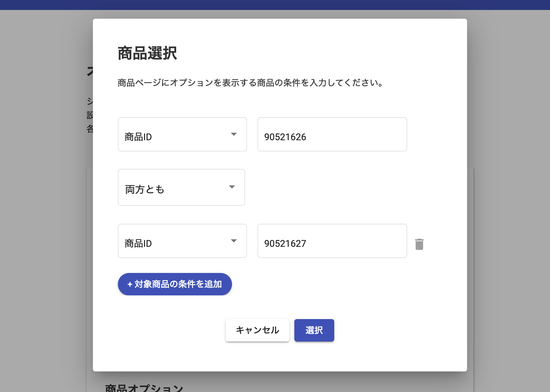Image resolution: width=550 pixels, height=392 pixels.
Task: Click the + 対象商品の条件を追加 button
Action: point(175,284)
